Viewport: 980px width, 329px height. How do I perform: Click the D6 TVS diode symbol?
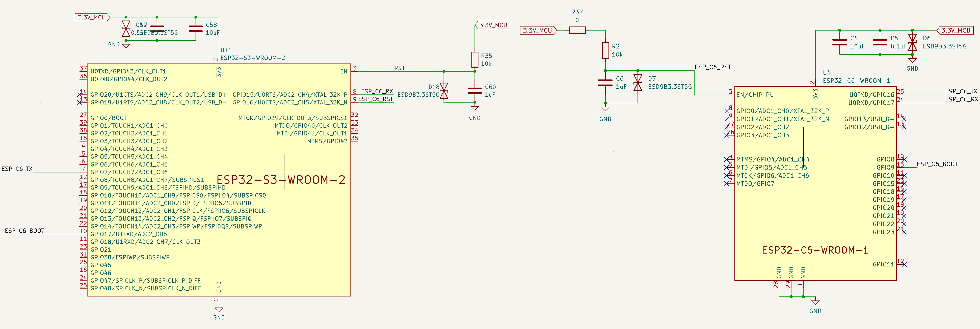[912, 42]
